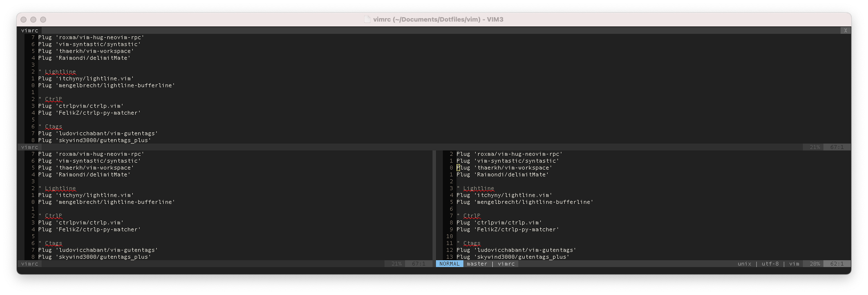This screenshot has height=295, width=868.
Task: Click the 62:1 cursor position indicator
Action: coord(837,264)
